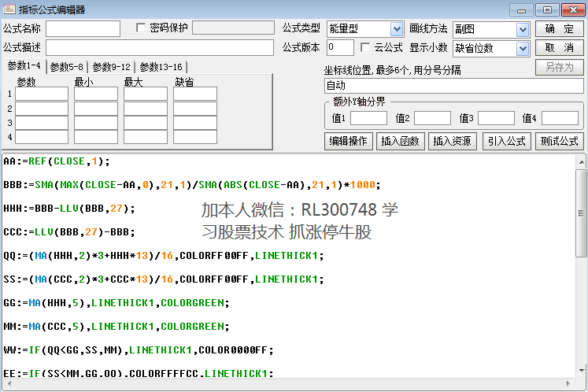The width and height of the screenshot is (588, 392).
Task: Click the horizontal scrollbar right arrow
Action: (568, 383)
